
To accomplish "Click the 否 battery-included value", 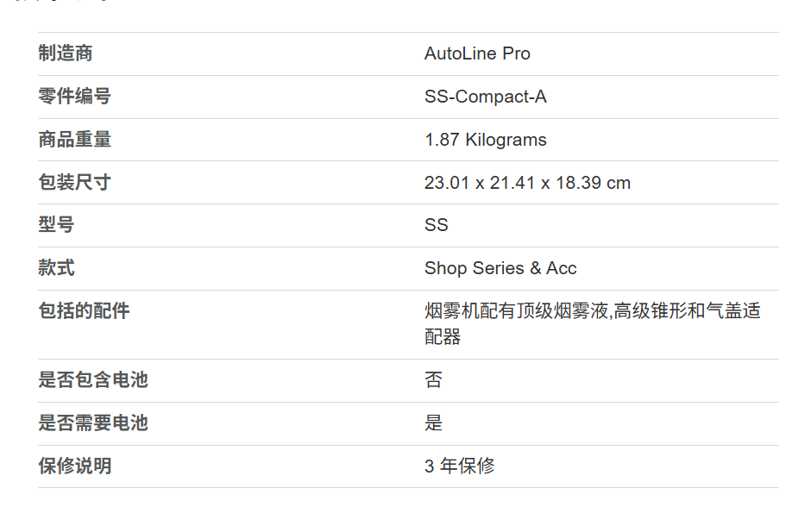I will [x=433, y=380].
